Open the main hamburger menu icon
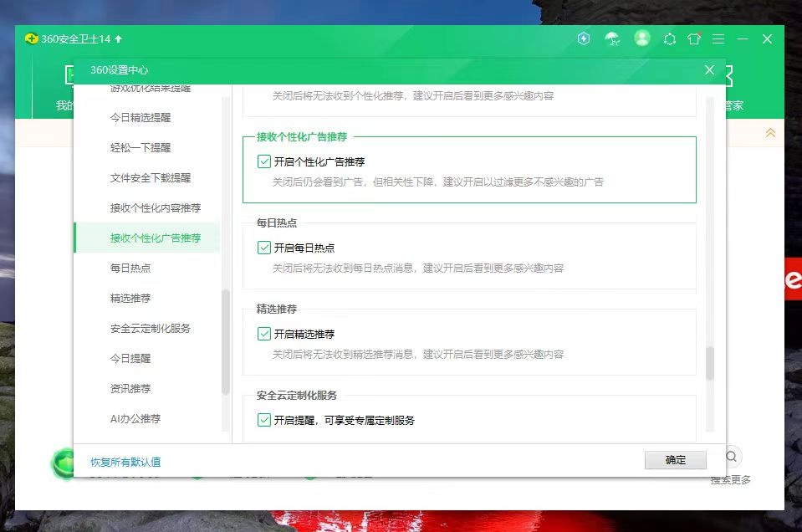This screenshot has width=802, height=532. click(x=718, y=38)
